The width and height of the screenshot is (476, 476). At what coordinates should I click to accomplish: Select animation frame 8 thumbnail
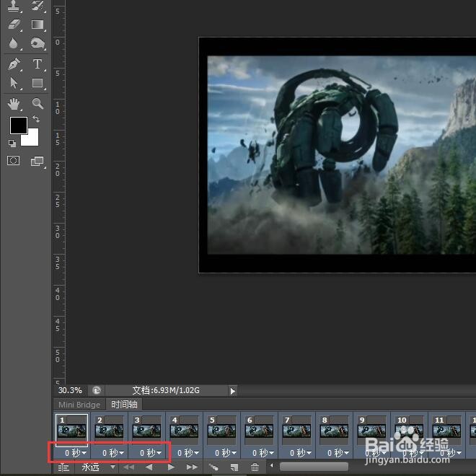pyautogui.click(x=334, y=431)
